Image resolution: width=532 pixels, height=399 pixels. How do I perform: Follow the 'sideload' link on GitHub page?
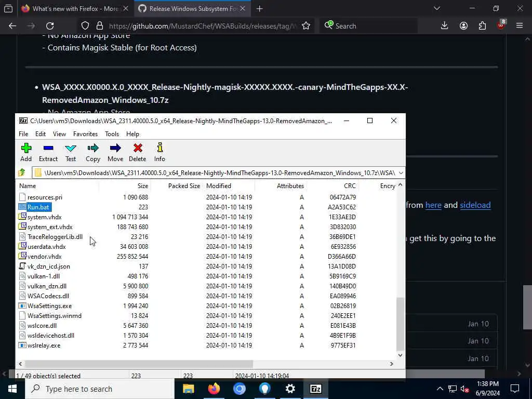point(475,205)
